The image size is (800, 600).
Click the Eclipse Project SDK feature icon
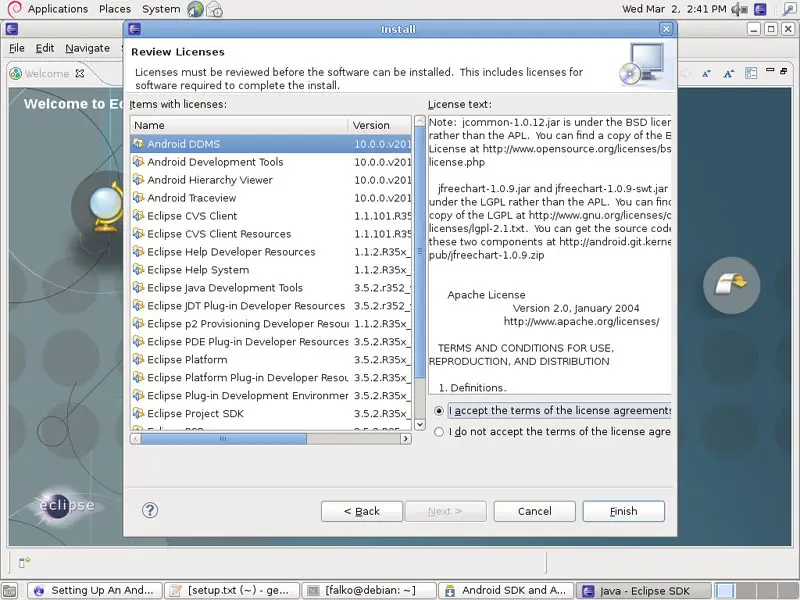[x=138, y=413]
